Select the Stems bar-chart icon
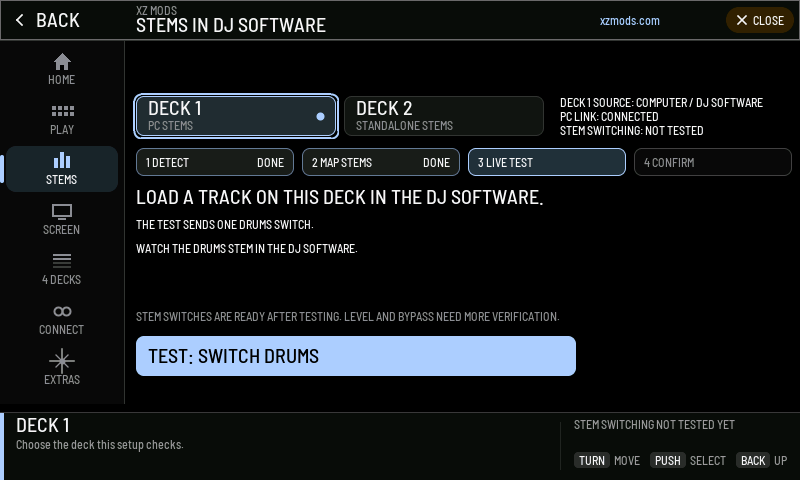This screenshot has width=800, height=480. coord(62,160)
